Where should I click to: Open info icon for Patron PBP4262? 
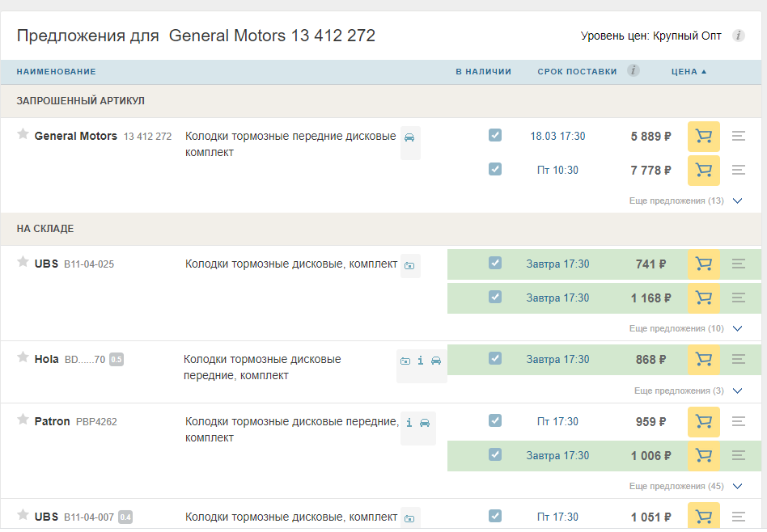(x=409, y=423)
